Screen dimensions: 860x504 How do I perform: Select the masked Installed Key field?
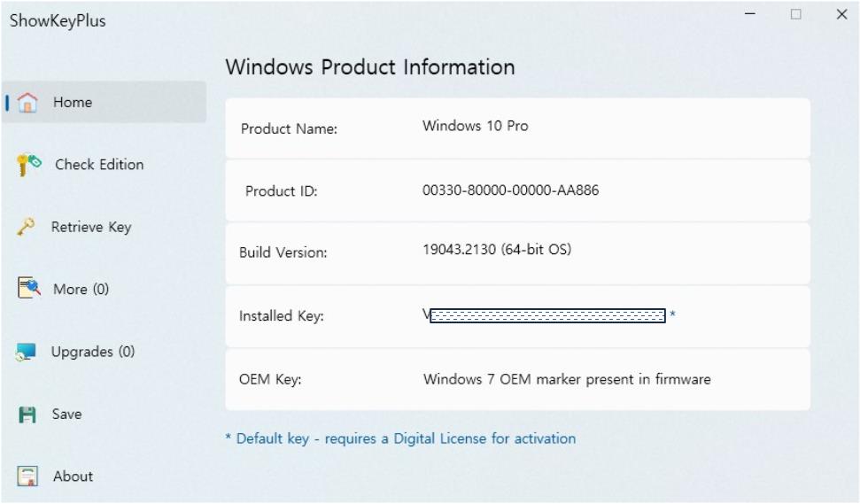coord(547,315)
